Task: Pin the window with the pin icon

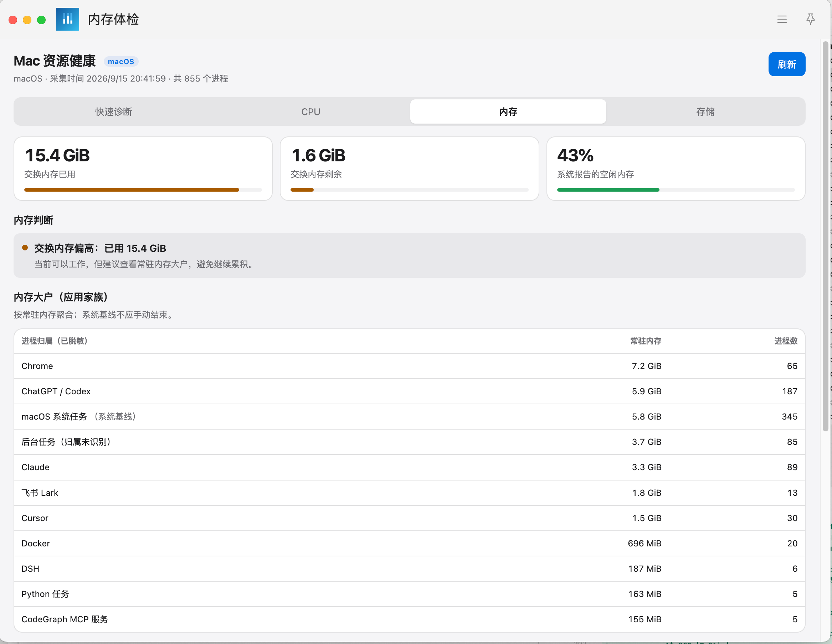Action: (x=810, y=19)
